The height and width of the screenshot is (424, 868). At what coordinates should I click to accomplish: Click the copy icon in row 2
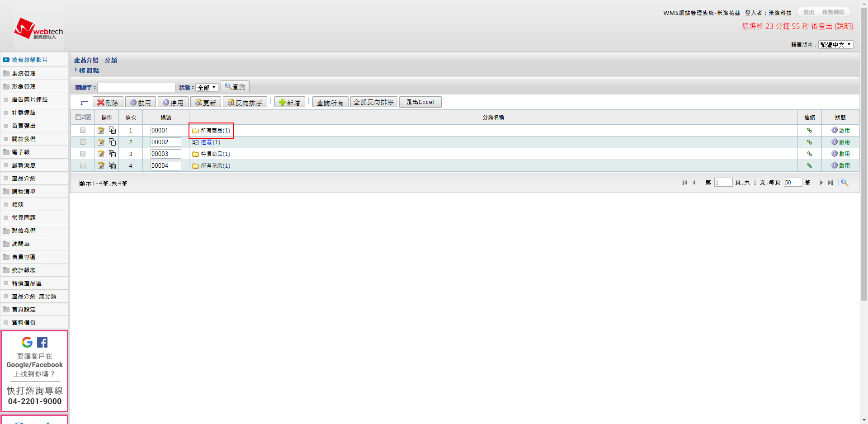tap(112, 142)
